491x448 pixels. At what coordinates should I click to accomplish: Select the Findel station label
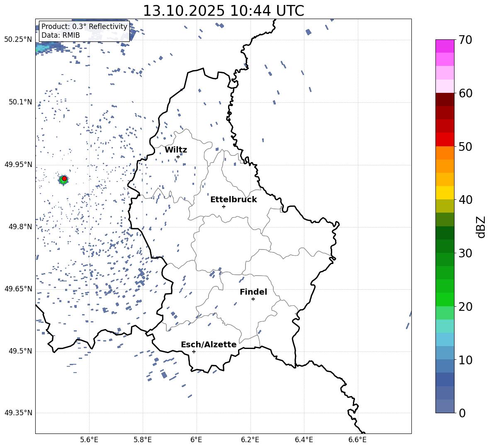(253, 292)
